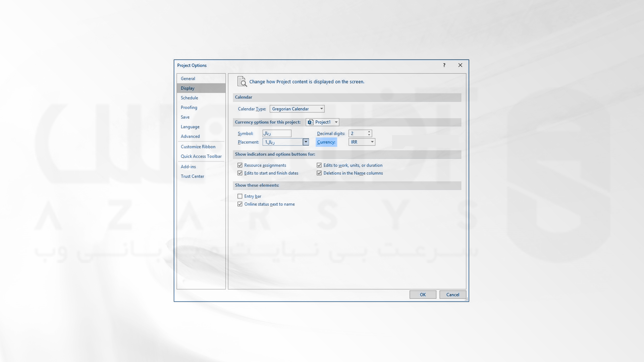The height and width of the screenshot is (362, 644).
Task: Go to the Add-ins category
Action: pos(201,167)
